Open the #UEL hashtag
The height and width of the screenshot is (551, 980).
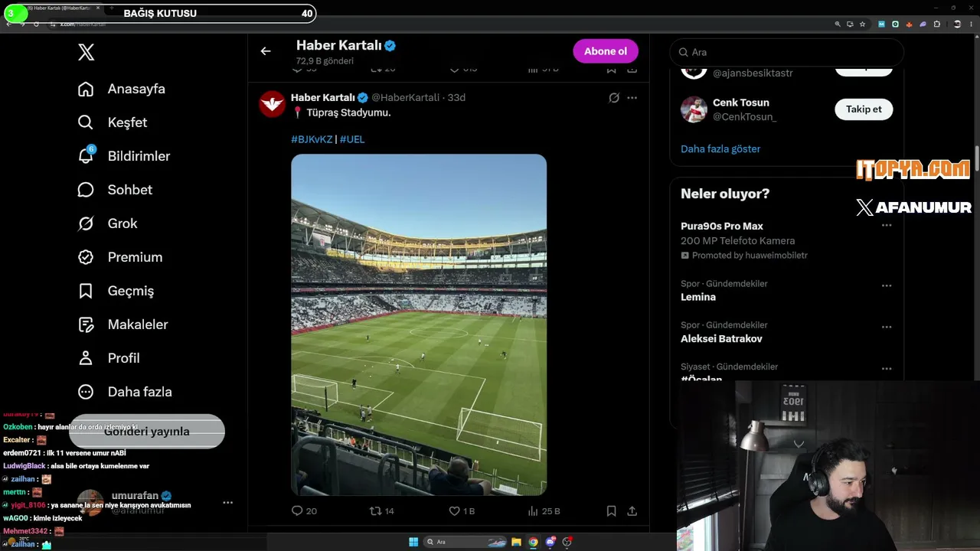(x=352, y=139)
